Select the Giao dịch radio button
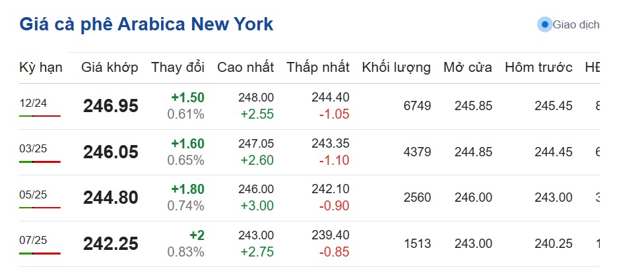The height and width of the screenshot is (271, 644). tap(544, 25)
